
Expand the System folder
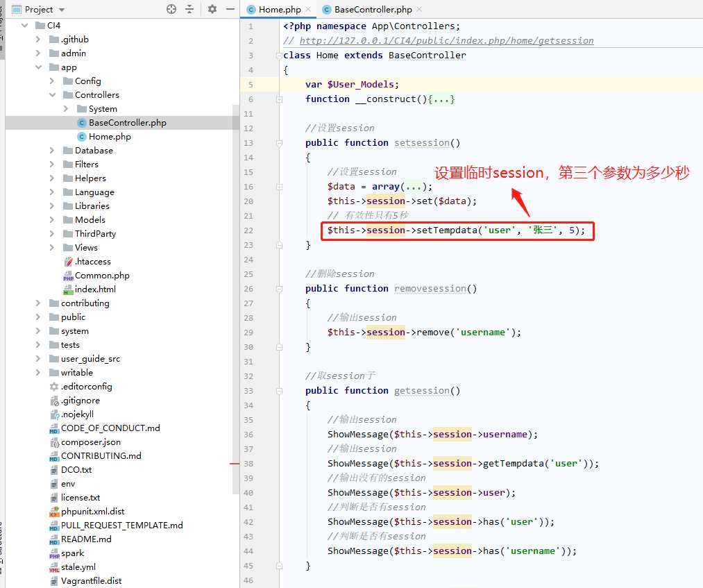click(65, 109)
